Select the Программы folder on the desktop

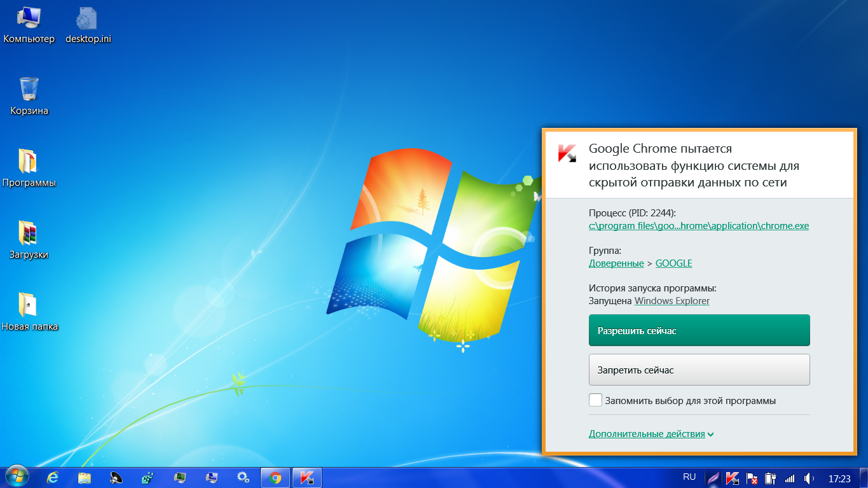[x=29, y=169]
